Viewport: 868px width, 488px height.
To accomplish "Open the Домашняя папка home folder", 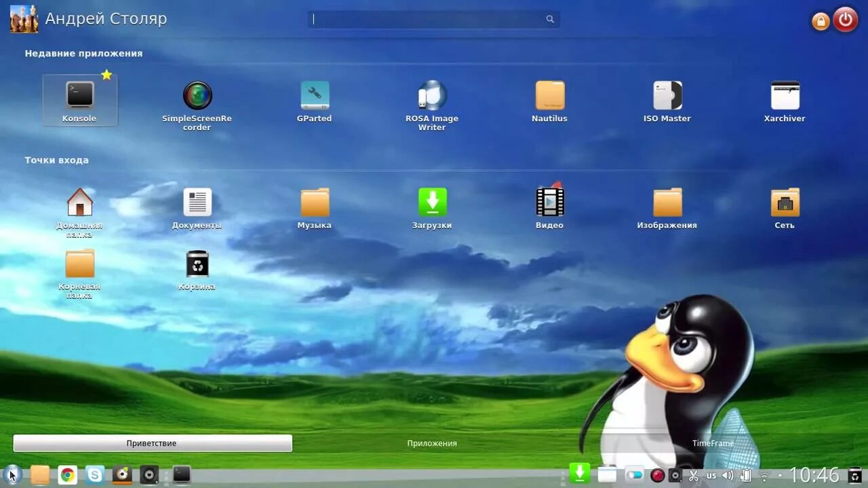I will point(80,202).
